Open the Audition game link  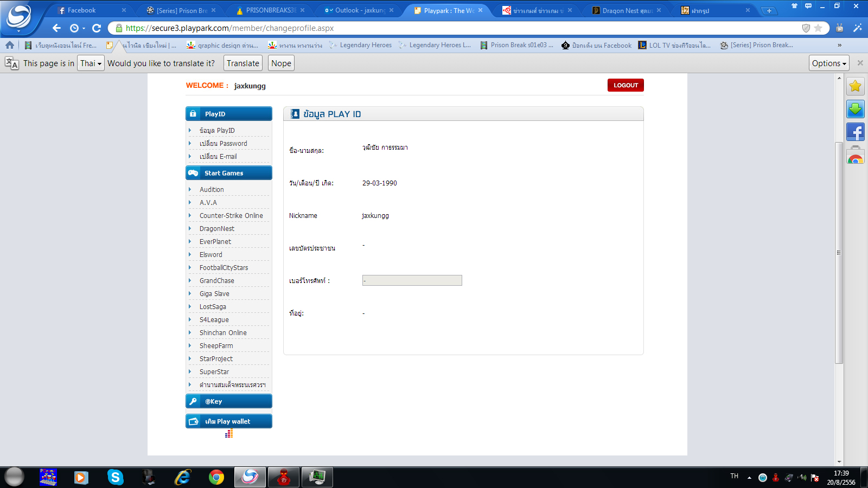pyautogui.click(x=212, y=190)
